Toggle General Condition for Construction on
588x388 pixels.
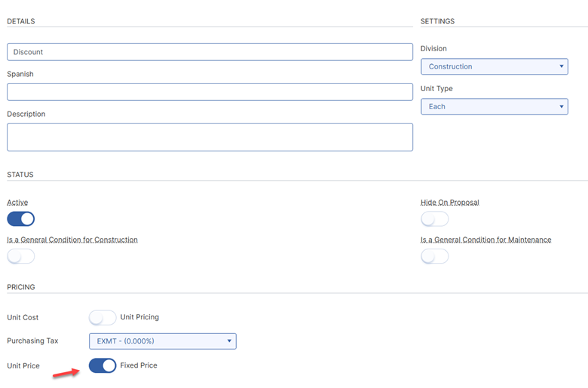coord(21,256)
